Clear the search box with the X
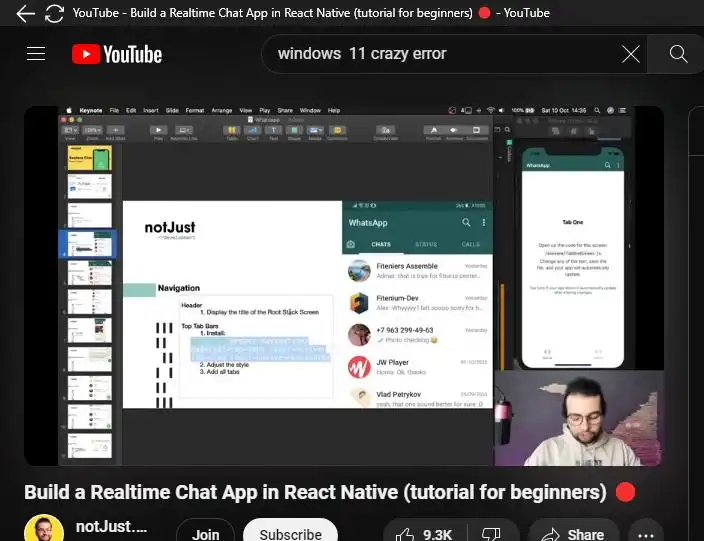This screenshot has width=704, height=541. pos(630,54)
